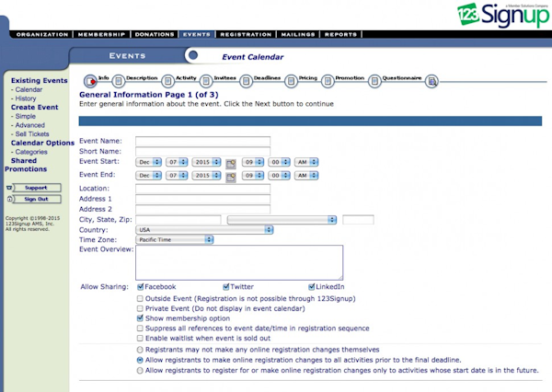Open the Registration menu
The width and height of the screenshot is (552, 392).
246,35
